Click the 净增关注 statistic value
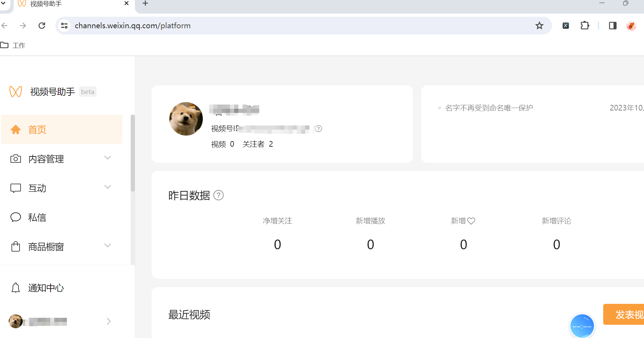This screenshot has height=338, width=644. pyautogui.click(x=277, y=245)
